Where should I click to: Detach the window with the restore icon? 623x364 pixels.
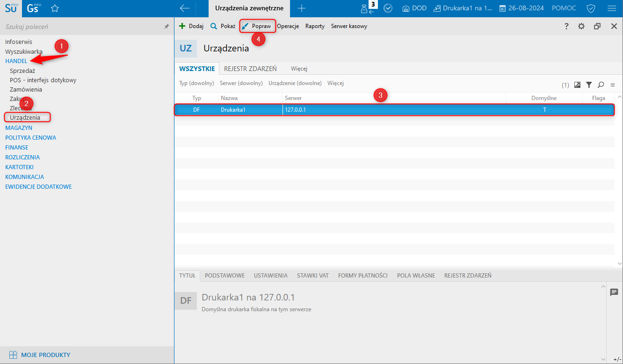pyautogui.click(x=597, y=26)
